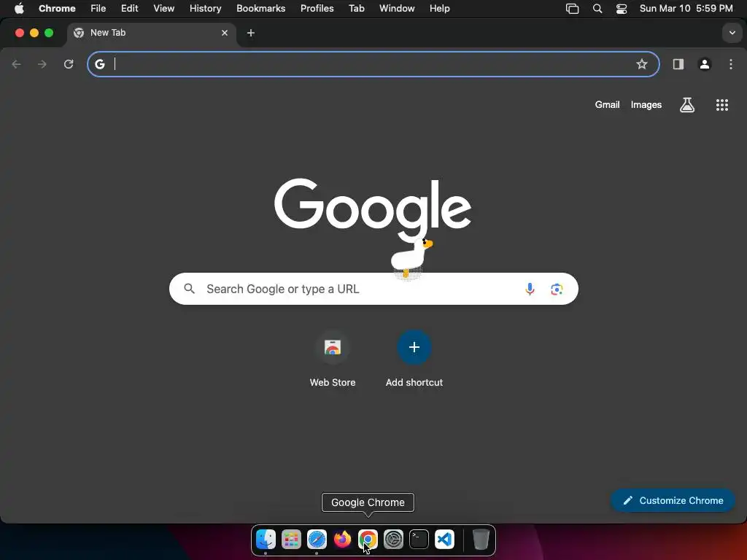Focus the Search Google or type a URL box
Viewport: 747px width, 560px height.
(x=373, y=289)
